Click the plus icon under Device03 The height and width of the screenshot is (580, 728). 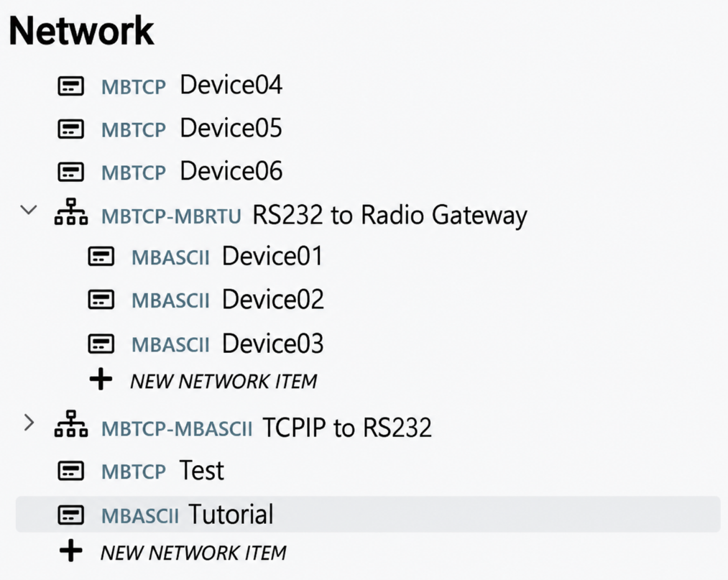pos(101,380)
